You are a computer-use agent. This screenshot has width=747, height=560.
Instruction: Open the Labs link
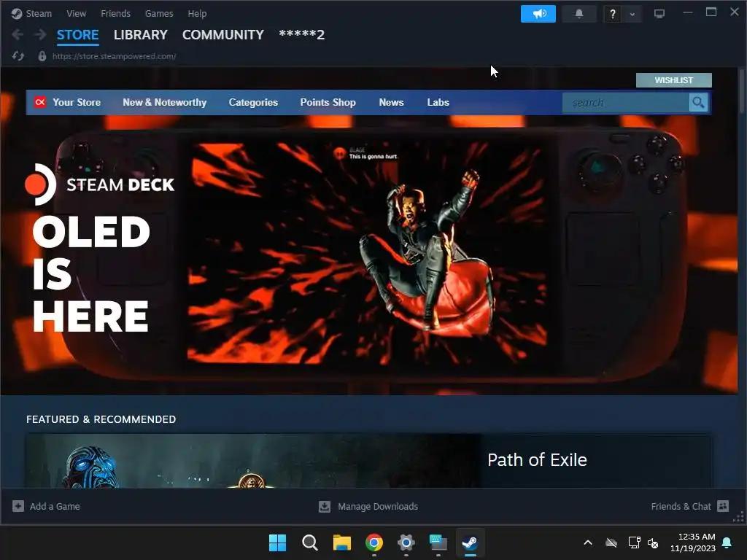pyautogui.click(x=438, y=102)
